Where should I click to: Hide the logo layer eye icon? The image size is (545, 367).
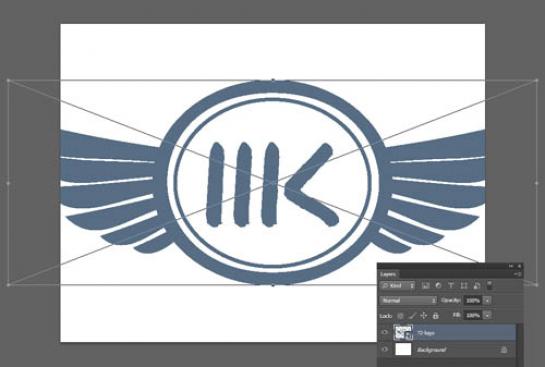385,332
